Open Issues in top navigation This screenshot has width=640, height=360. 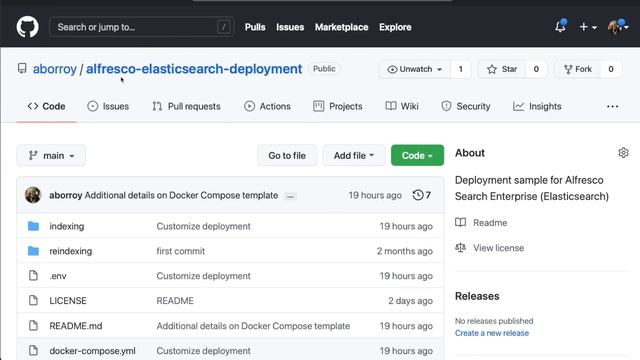pos(290,27)
